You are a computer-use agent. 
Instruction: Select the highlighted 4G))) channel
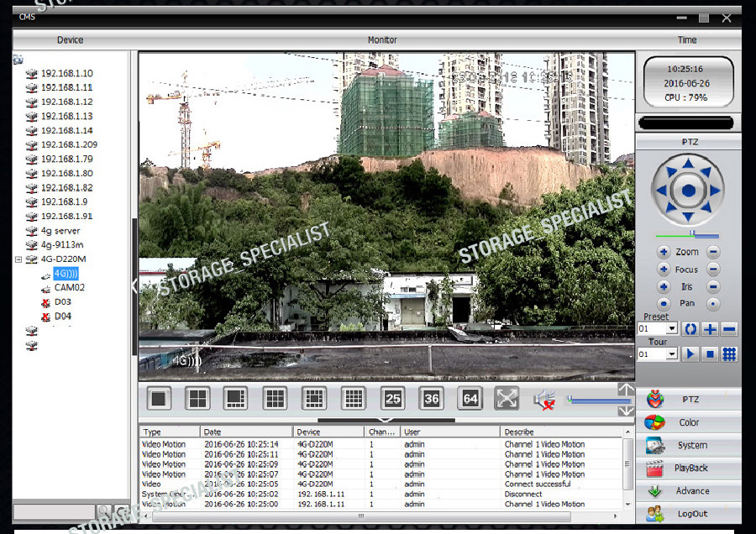pos(66,274)
